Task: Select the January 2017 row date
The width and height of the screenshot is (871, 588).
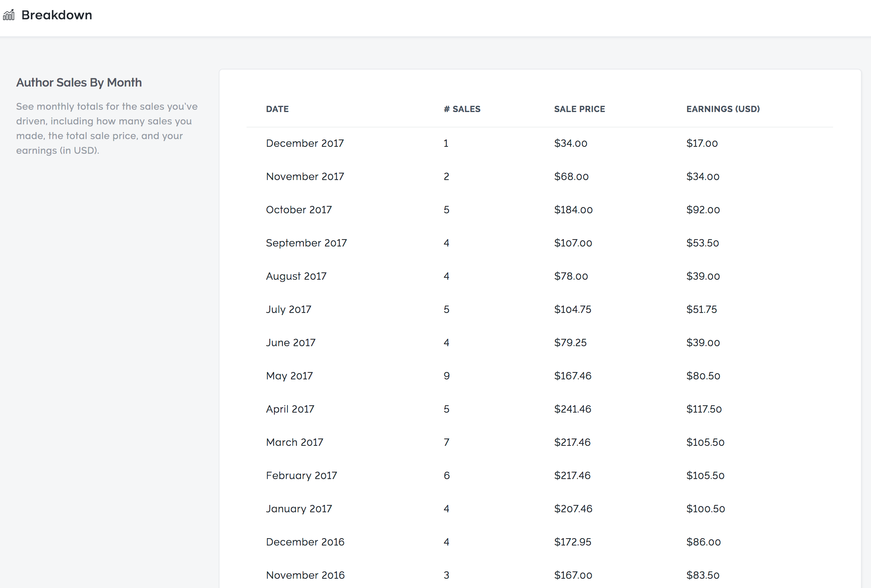Action: pos(299,509)
